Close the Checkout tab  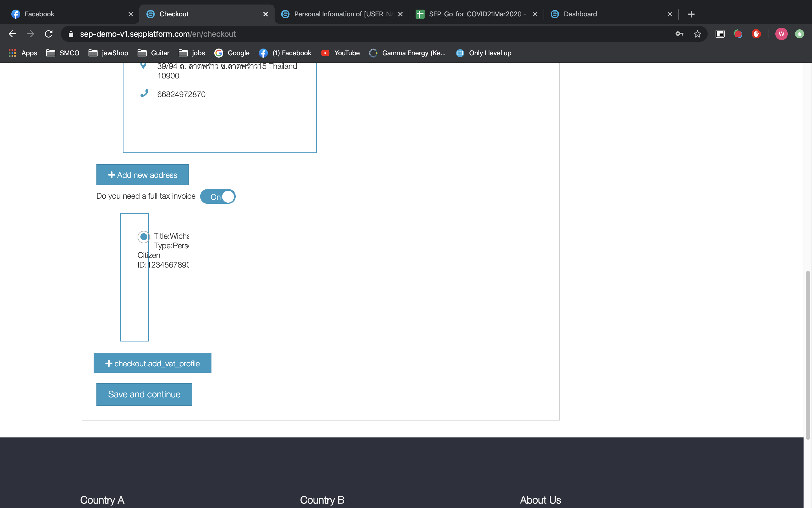click(x=265, y=14)
